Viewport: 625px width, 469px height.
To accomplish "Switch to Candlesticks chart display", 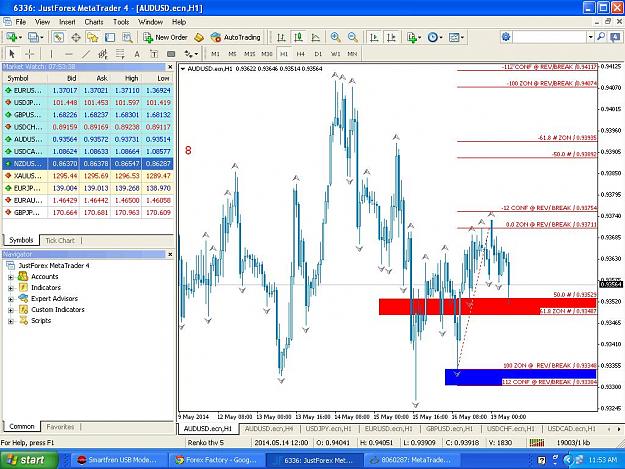I will [x=298, y=37].
